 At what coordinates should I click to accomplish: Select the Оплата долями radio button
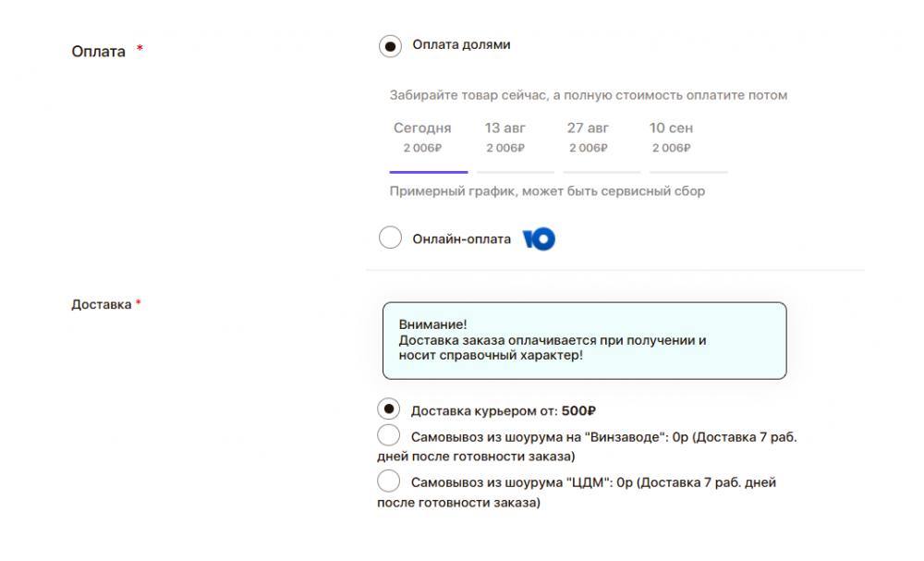pyautogui.click(x=390, y=45)
